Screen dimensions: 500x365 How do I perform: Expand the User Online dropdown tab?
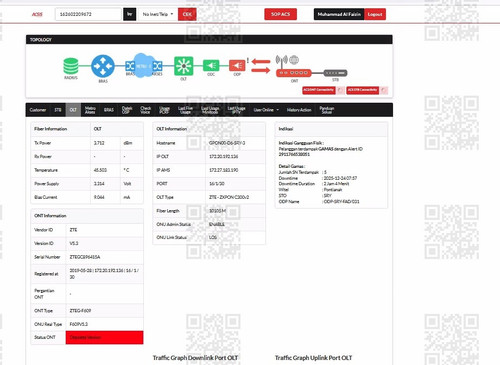click(266, 110)
